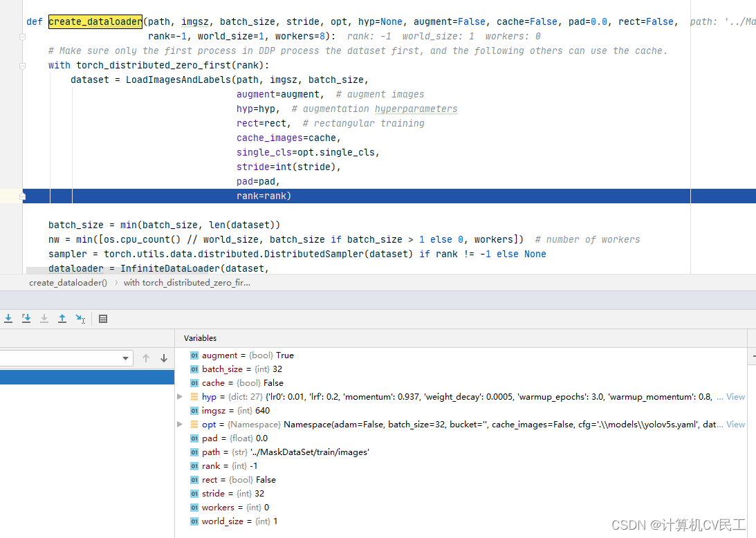Click the disabled Force Step Into icon
Image resolution: width=756 pixels, height=538 pixels.
(x=44, y=319)
